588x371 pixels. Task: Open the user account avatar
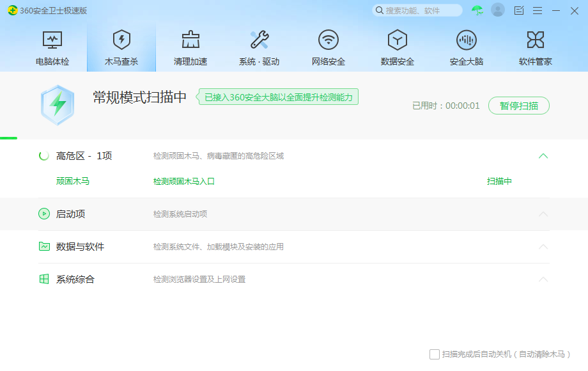pos(498,10)
